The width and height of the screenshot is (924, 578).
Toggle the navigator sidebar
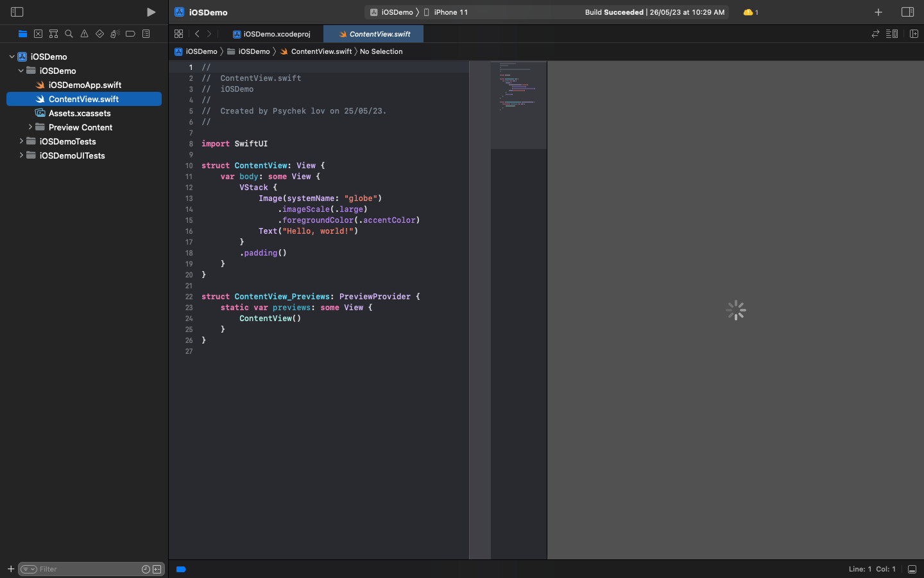(x=17, y=12)
